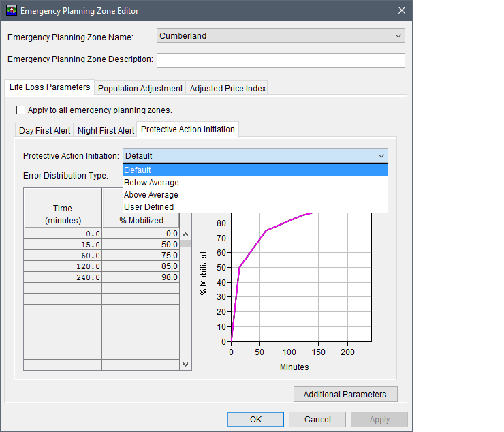Select the Life Loss Parameters tab
This screenshot has height=432, width=504.
tap(49, 87)
